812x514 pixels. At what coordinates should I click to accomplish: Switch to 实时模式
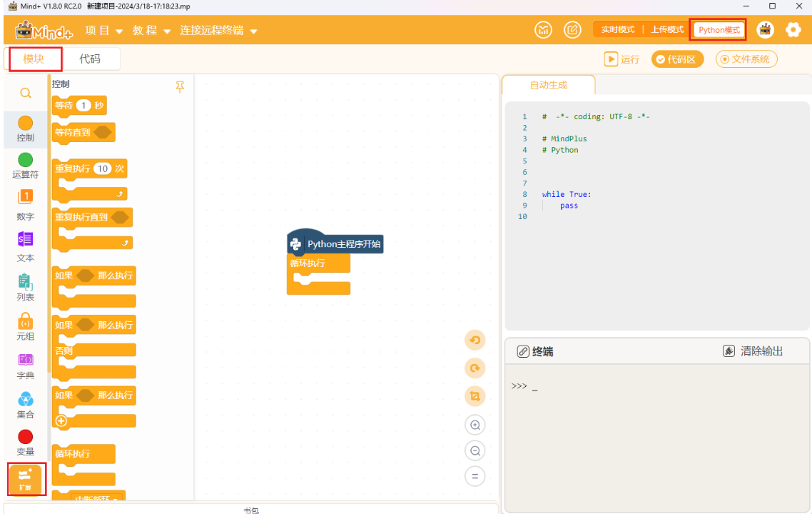click(x=617, y=30)
